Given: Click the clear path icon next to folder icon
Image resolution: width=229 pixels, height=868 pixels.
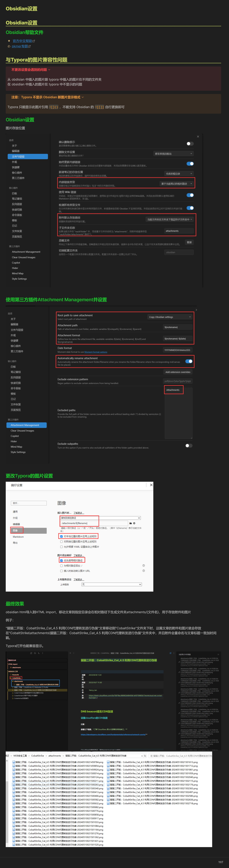Looking at the screenshot, I should click(134, 523).
